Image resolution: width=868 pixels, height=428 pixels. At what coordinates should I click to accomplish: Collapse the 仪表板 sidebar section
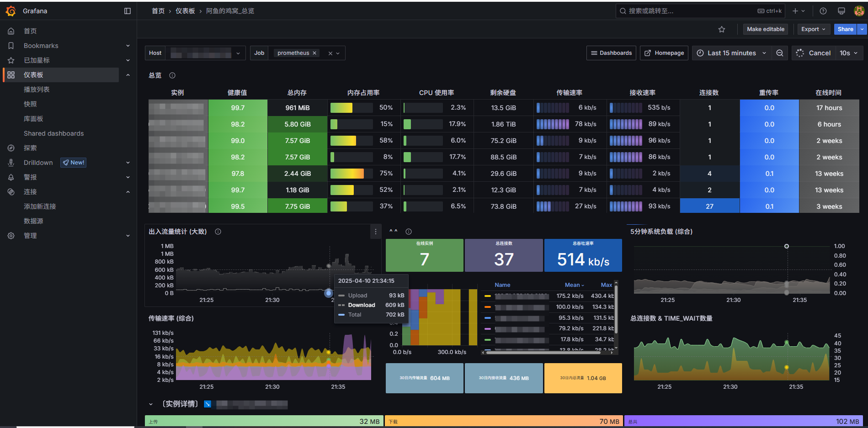click(x=128, y=75)
